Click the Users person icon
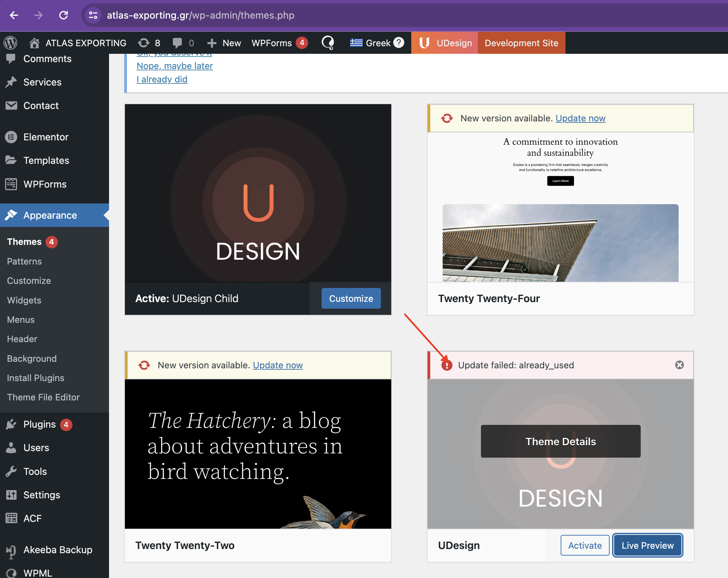Image resolution: width=728 pixels, height=578 pixels. click(x=11, y=448)
